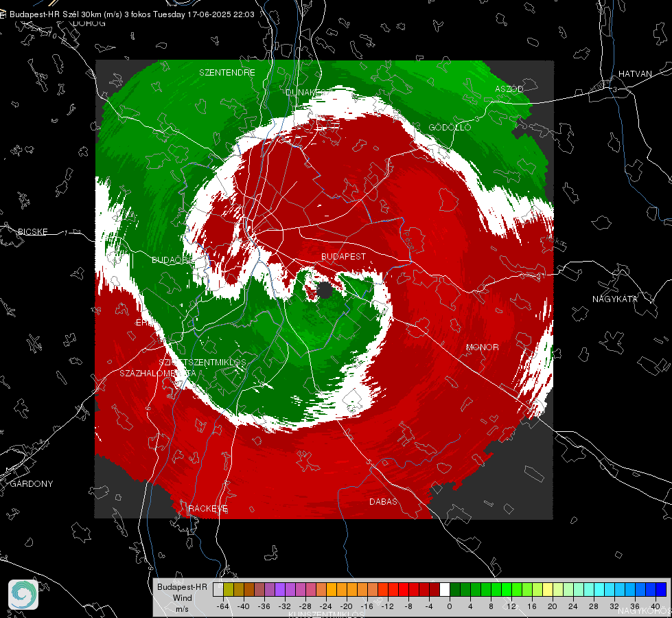
Task: Click the swirl logo icon at bottom left
Action: click(x=23, y=595)
